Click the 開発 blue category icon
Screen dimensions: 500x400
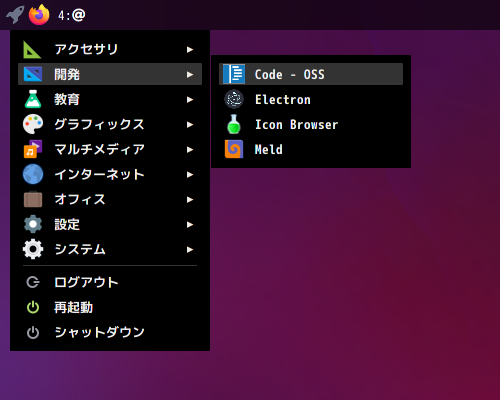(x=33, y=74)
